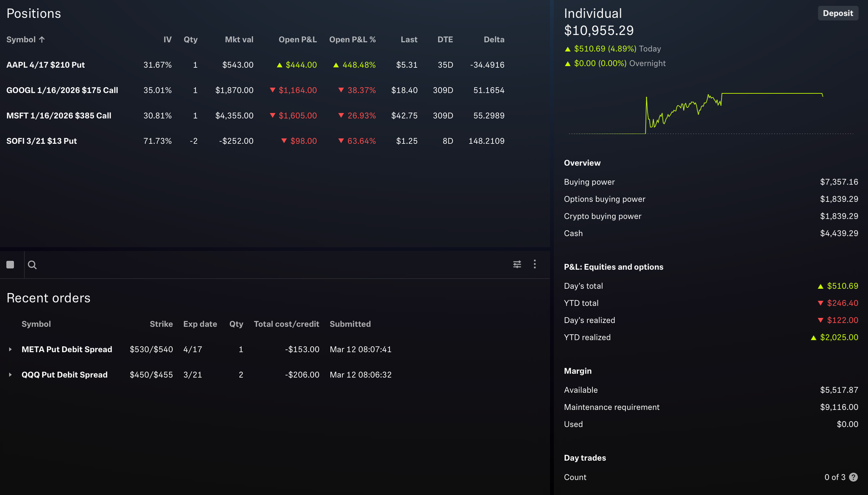Click Margin Available value $5,517.87

[839, 390]
